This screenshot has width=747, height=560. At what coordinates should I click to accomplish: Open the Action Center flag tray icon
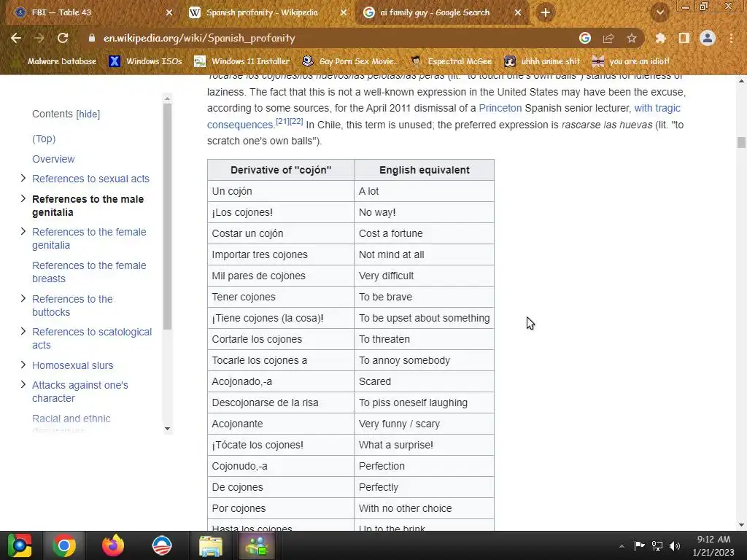coord(639,545)
